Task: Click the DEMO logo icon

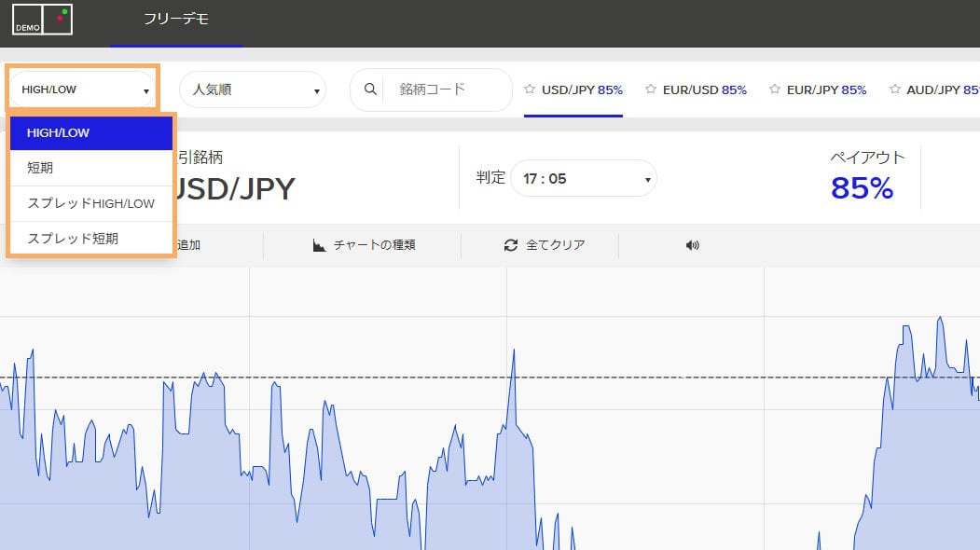Action: 43,20
